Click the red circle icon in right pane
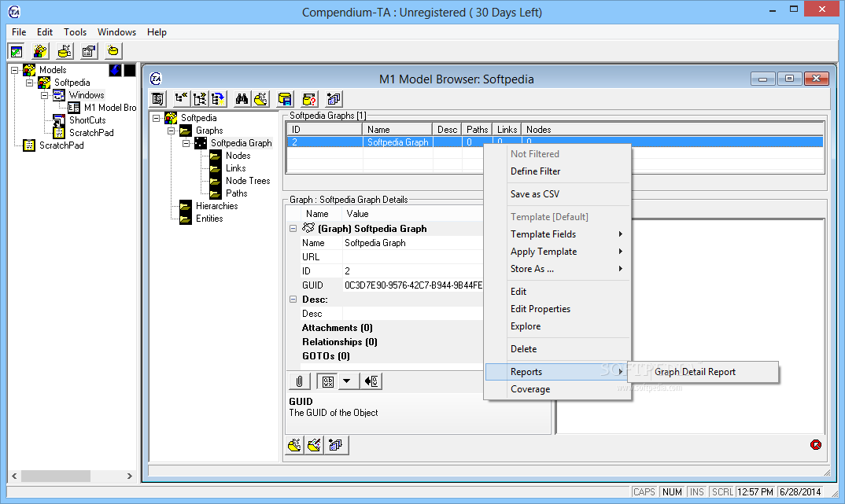The height and width of the screenshot is (504, 845). (816, 445)
